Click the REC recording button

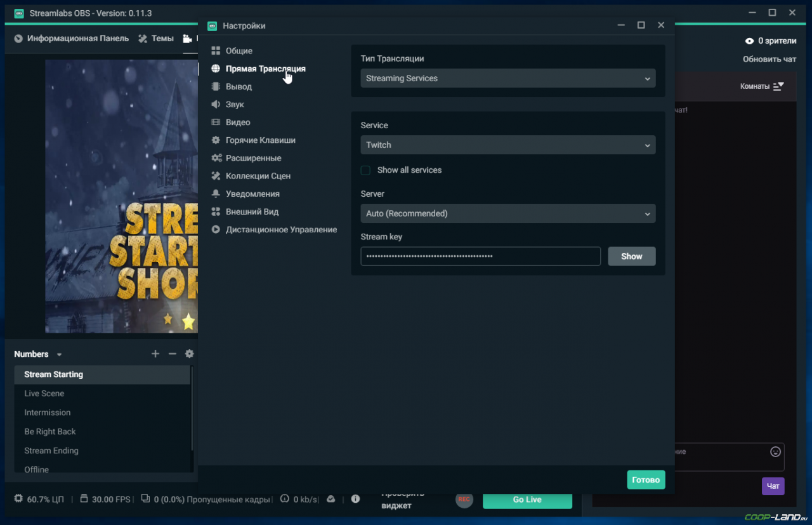click(x=464, y=500)
